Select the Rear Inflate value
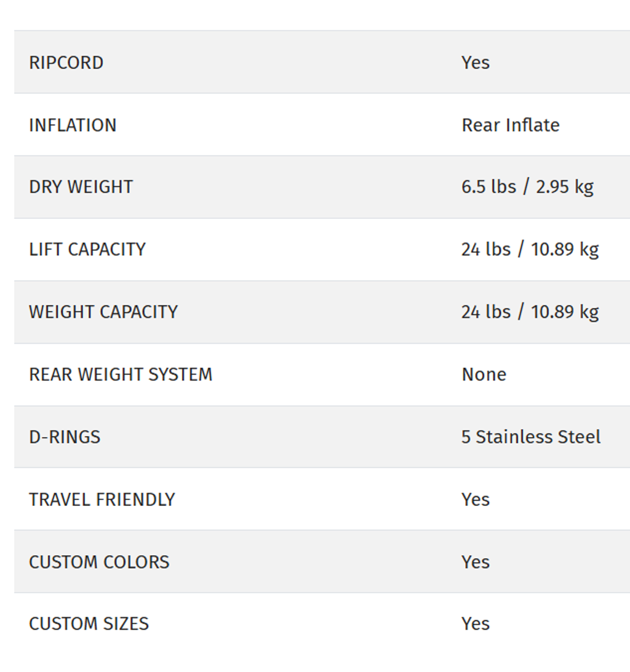This screenshot has height=672, width=630. (x=511, y=125)
